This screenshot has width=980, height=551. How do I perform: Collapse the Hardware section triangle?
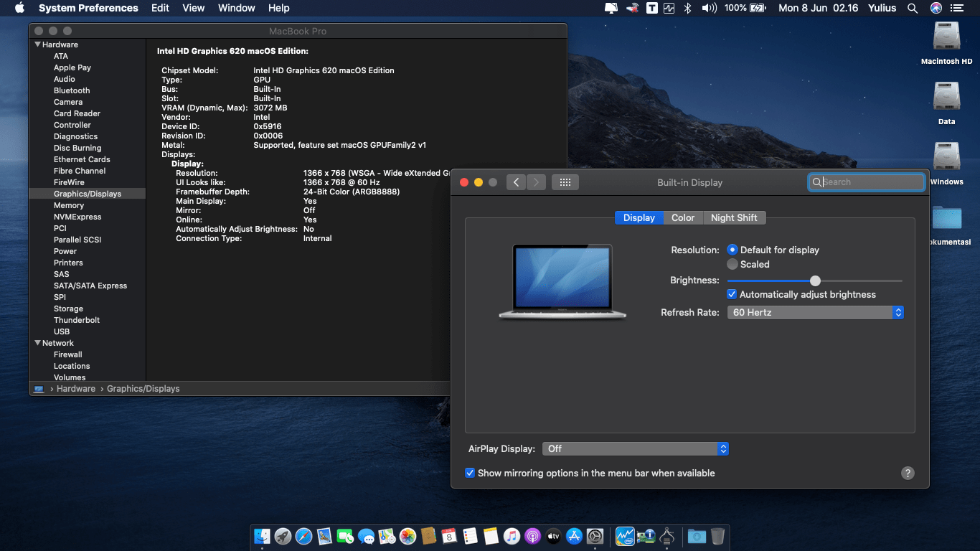click(37, 44)
